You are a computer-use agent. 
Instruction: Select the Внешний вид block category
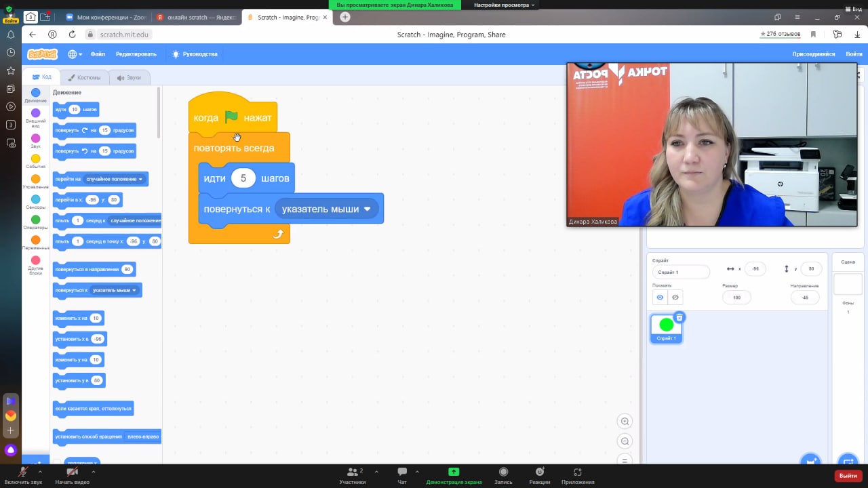(35, 118)
